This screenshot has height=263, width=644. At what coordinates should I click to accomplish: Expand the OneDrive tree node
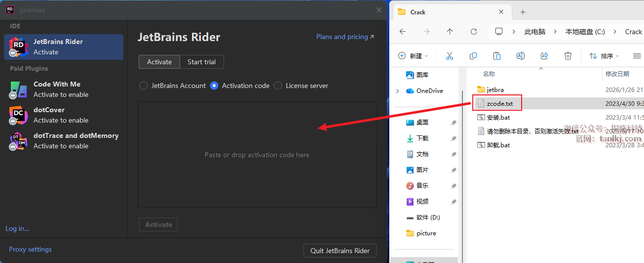click(398, 91)
